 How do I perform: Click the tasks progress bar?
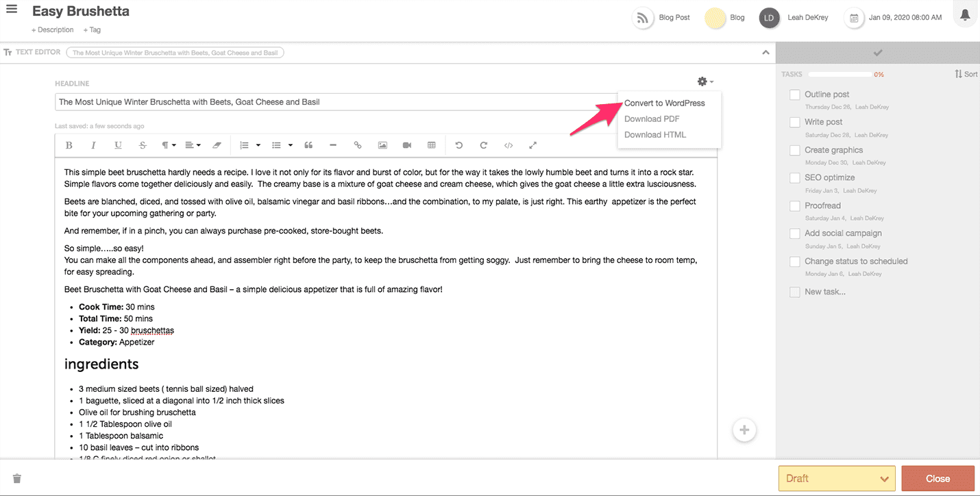[840, 74]
